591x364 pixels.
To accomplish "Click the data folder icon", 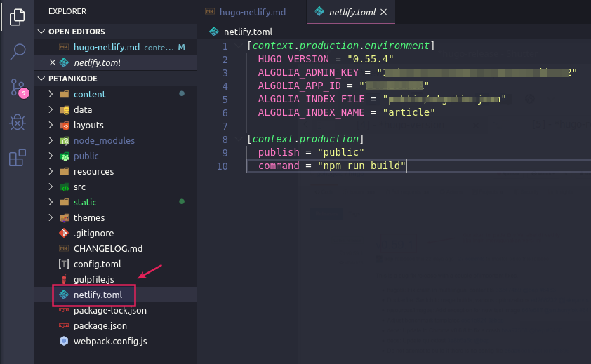I will (x=65, y=109).
